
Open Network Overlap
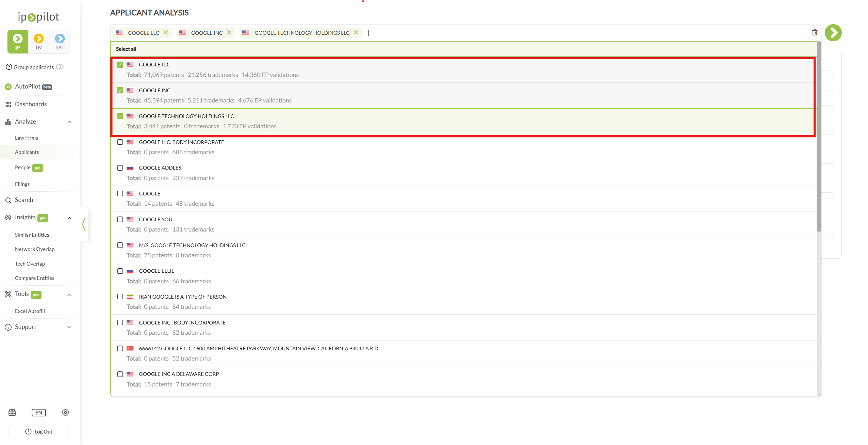35,249
